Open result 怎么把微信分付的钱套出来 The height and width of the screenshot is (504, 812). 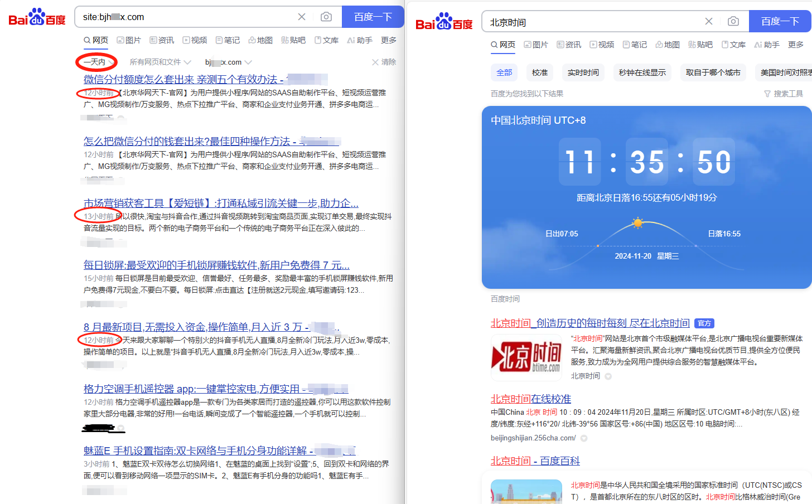click(x=212, y=141)
